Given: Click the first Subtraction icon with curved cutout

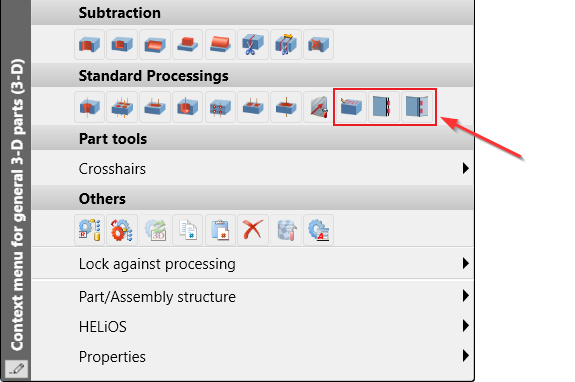Looking at the screenshot, I should pyautogui.click(x=89, y=45).
